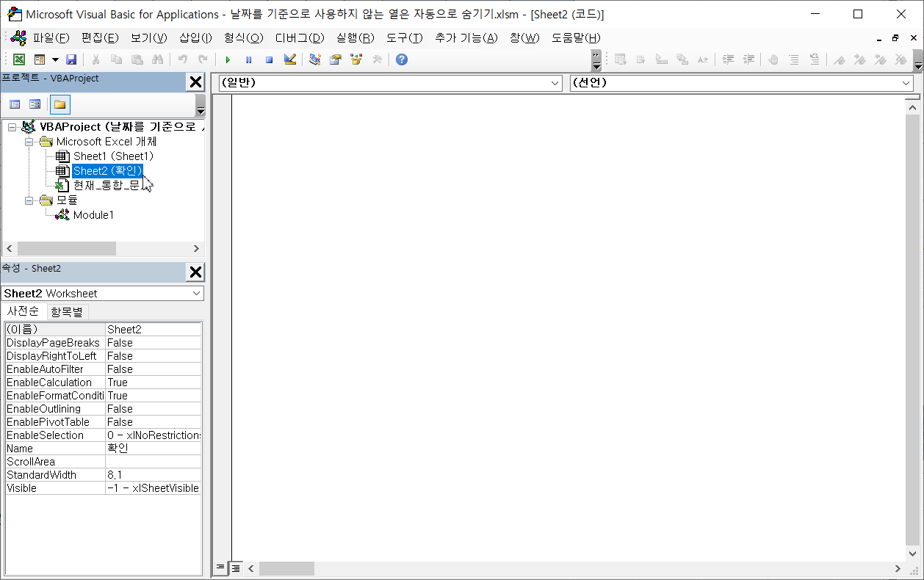This screenshot has width=924, height=580.
Task: Uncomment Block toolbar icon
Action: click(814, 59)
